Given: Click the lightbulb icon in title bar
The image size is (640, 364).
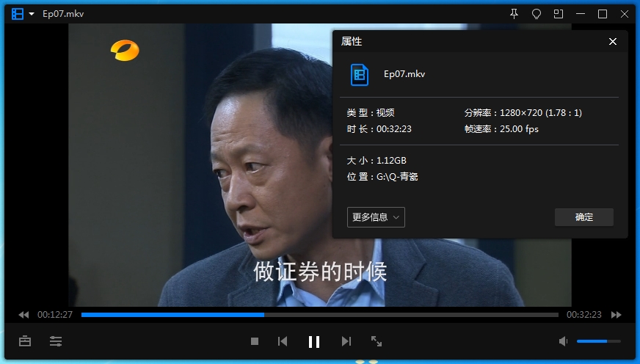Looking at the screenshot, I should pyautogui.click(x=537, y=14).
